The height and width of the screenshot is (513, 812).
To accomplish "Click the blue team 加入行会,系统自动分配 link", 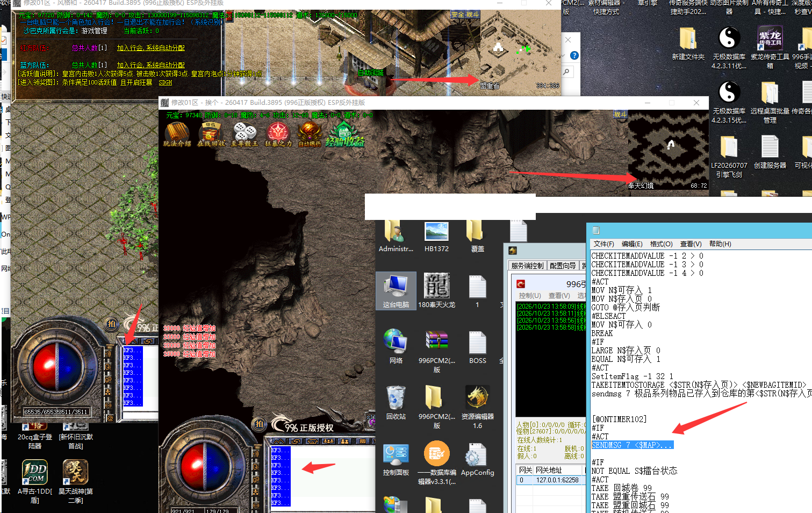I will (151, 66).
